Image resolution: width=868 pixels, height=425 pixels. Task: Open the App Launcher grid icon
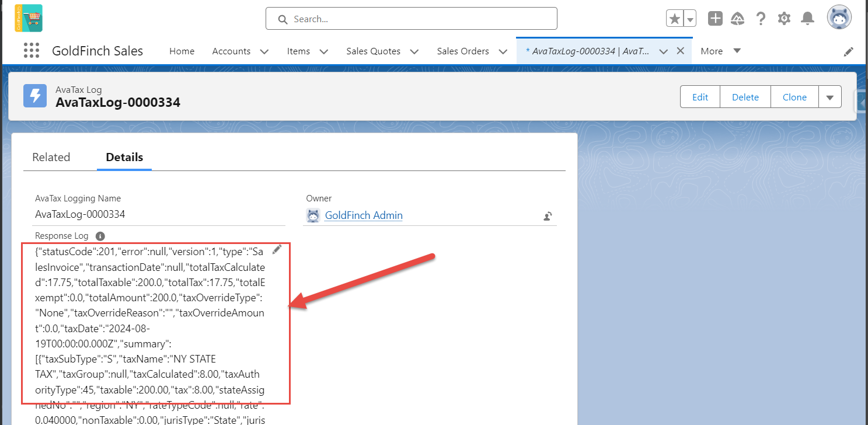[x=31, y=51]
